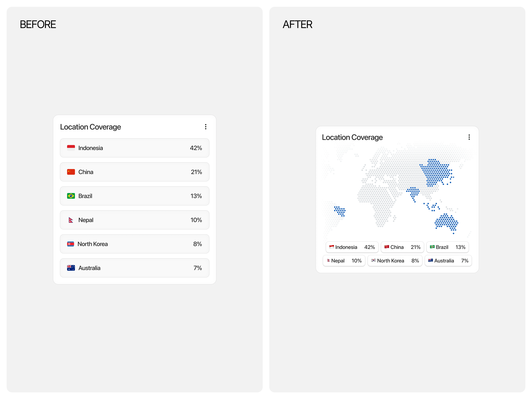Click the North Korea 8% chip under the map
Image resolution: width=532 pixels, height=399 pixels.
395,261
